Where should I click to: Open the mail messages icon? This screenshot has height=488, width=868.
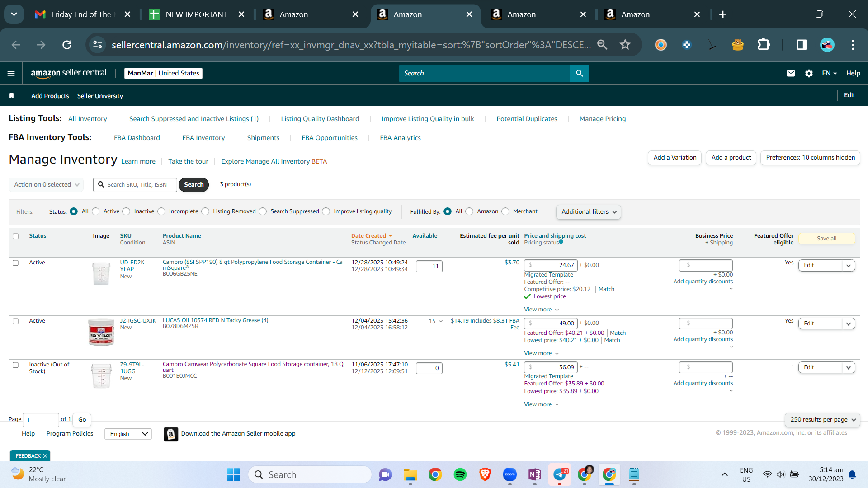point(791,73)
